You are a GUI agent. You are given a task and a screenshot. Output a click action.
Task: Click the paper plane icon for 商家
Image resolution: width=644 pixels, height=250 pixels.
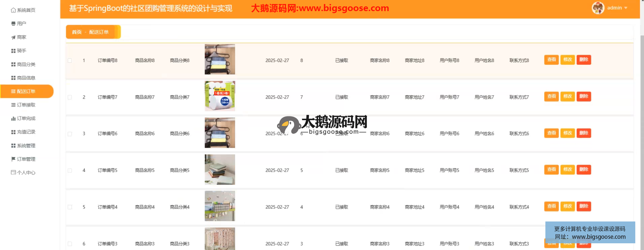[13, 37]
